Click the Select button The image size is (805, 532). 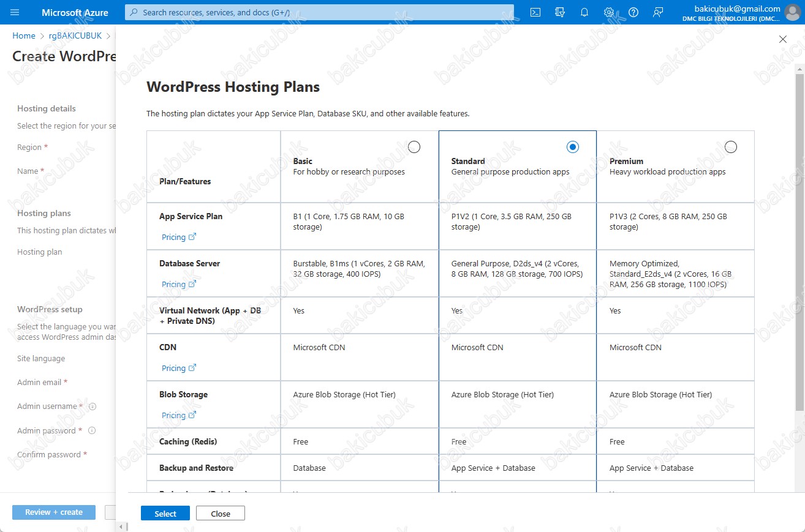pyautogui.click(x=165, y=513)
